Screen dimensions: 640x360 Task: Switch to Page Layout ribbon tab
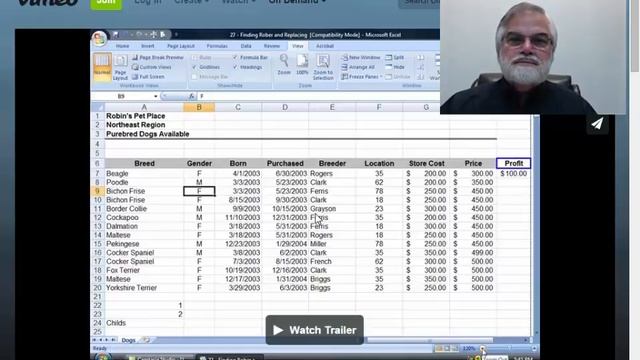point(181,46)
